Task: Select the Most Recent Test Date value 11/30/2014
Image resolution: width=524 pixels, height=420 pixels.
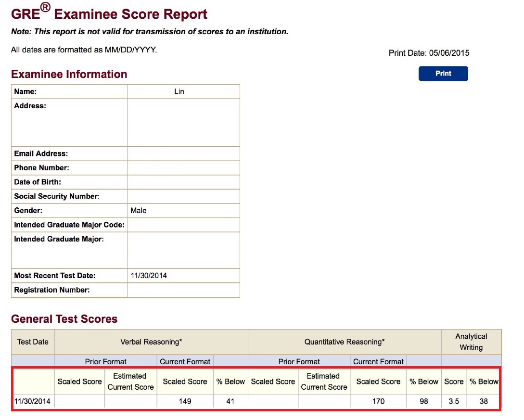Action: click(149, 276)
